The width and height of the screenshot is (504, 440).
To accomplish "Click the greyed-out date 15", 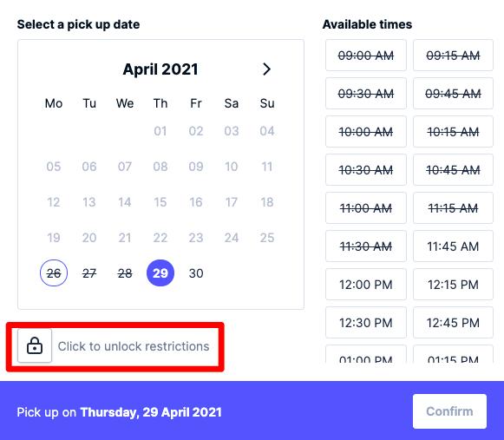I will point(160,202).
